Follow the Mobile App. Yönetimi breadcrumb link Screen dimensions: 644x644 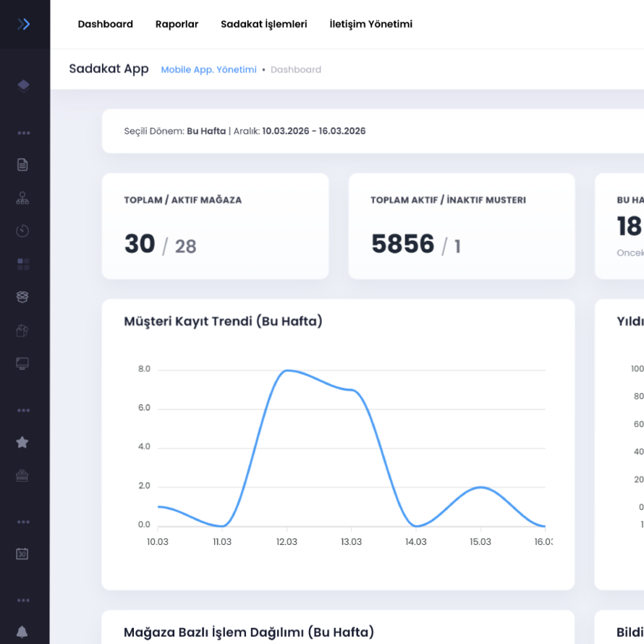click(x=208, y=69)
